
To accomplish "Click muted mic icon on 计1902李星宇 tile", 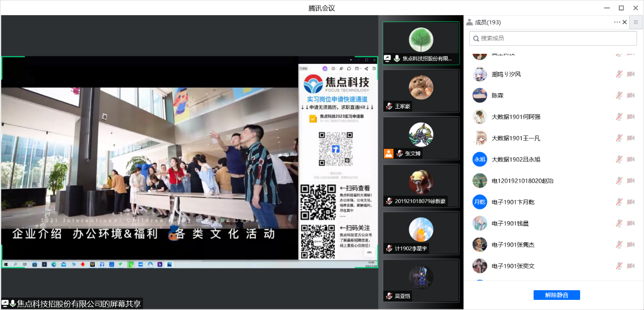I will (x=389, y=249).
